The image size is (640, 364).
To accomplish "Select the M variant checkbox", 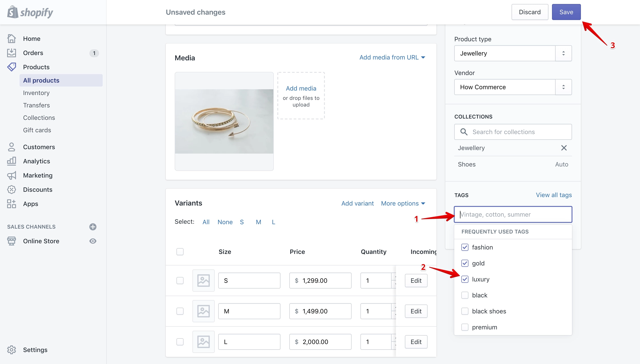I will point(180,311).
